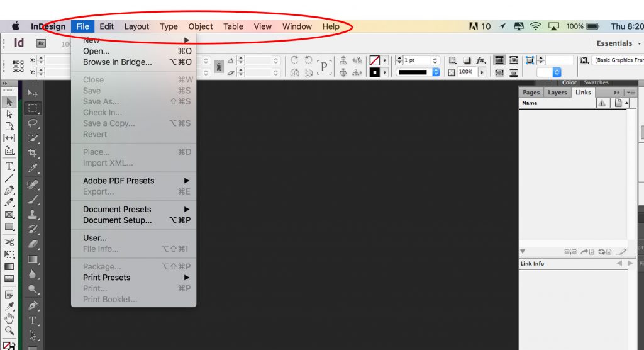
Task: Select the Zoom magnifier tool in InDesign
Action: click(9, 330)
